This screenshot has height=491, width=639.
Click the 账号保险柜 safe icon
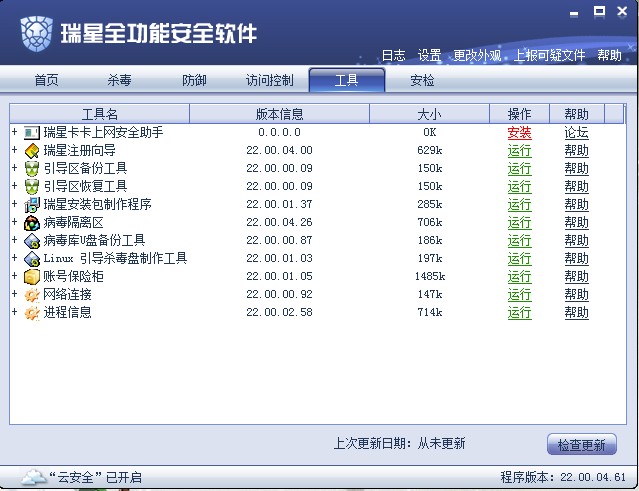pyautogui.click(x=32, y=277)
